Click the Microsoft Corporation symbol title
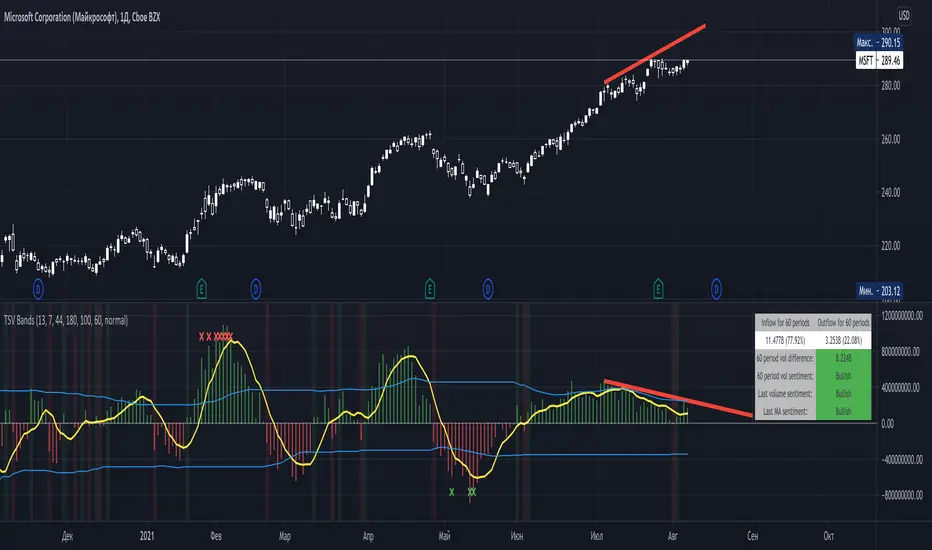Viewport: 932px width, 550px height. pyautogui.click(x=82, y=17)
